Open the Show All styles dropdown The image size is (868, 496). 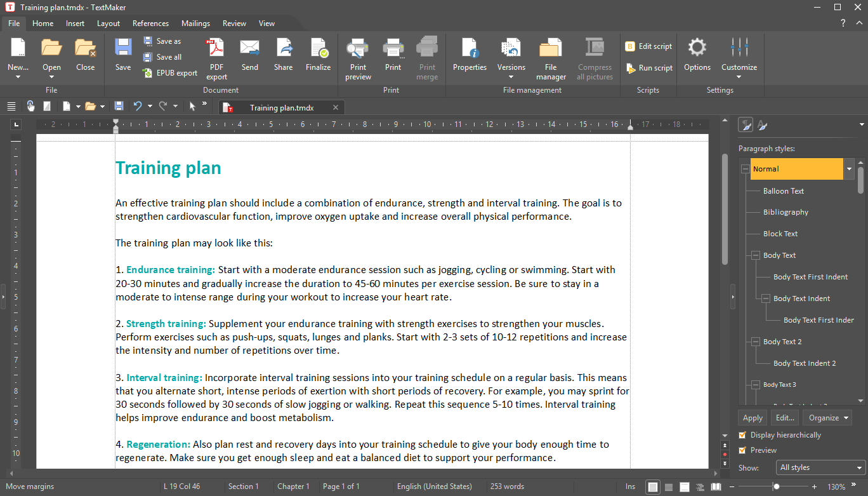[821, 467]
